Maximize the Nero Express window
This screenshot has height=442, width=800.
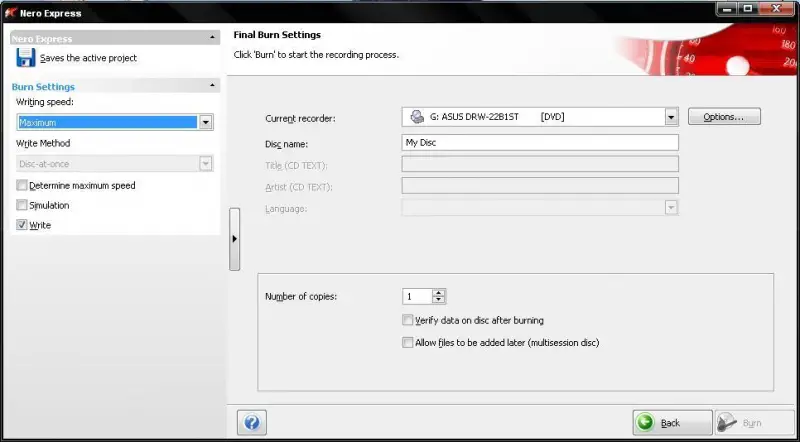pos(748,9)
